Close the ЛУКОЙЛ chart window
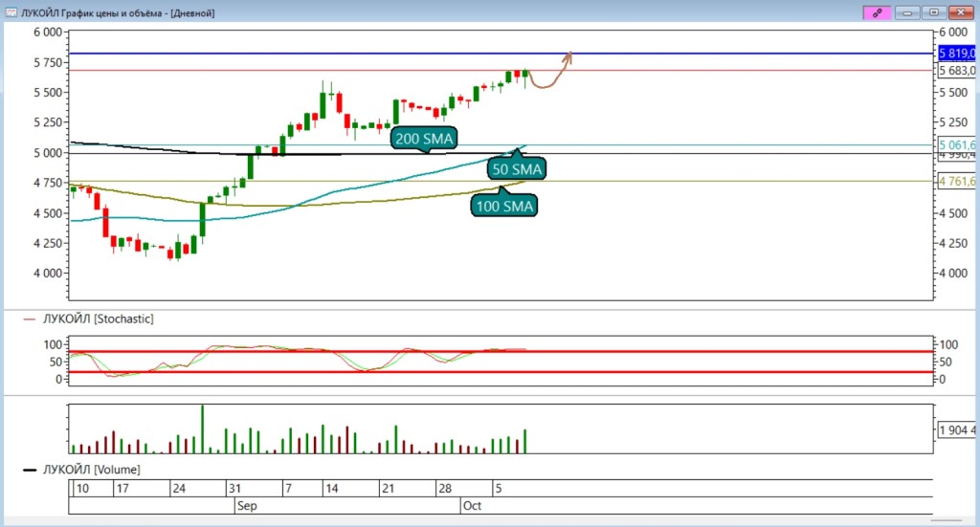The image size is (980, 527). click(961, 12)
